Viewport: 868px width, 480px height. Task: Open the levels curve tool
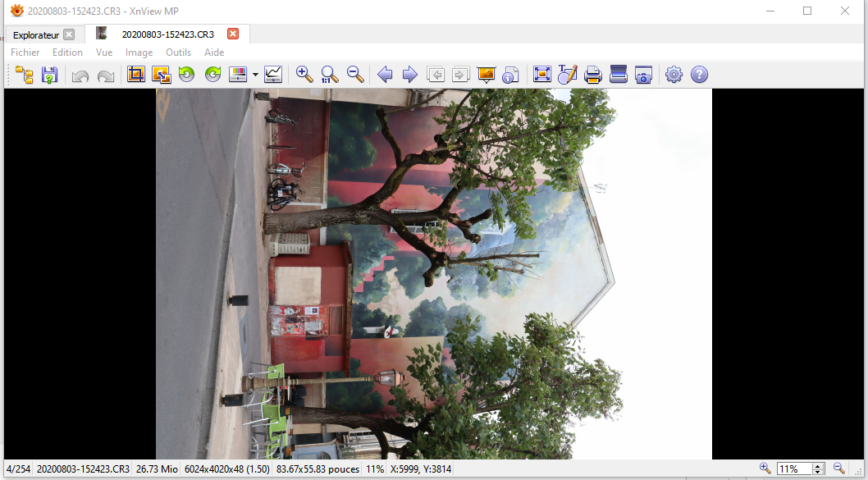click(x=273, y=74)
